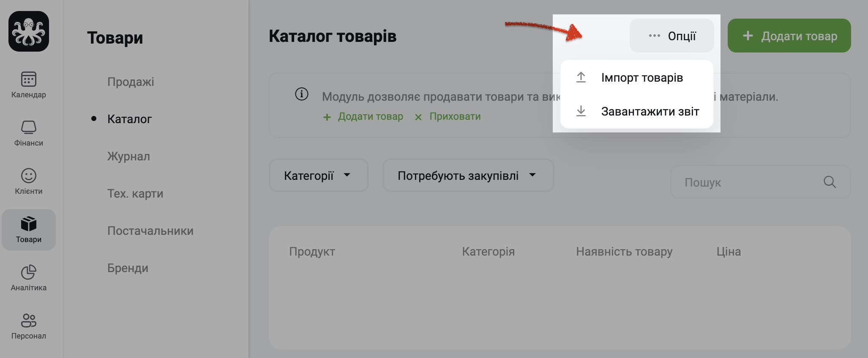Select the Товари box icon
Image resolution: width=868 pixels, height=358 pixels.
click(29, 224)
